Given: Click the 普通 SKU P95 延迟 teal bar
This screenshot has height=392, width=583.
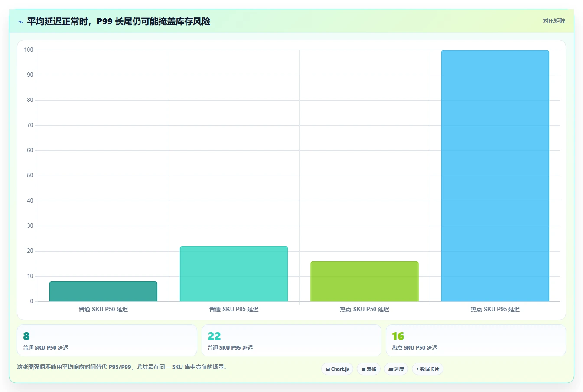Looking at the screenshot, I should pyautogui.click(x=234, y=274).
